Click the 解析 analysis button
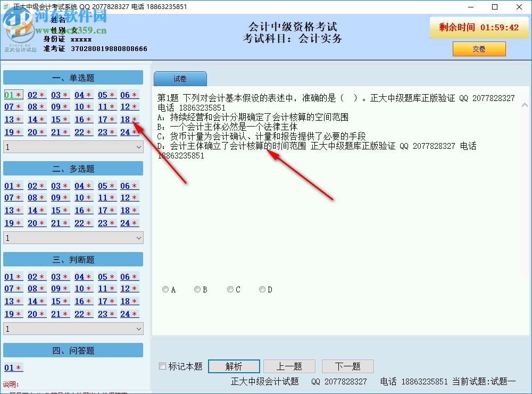Viewport: 532px width, 394px height. (x=234, y=366)
